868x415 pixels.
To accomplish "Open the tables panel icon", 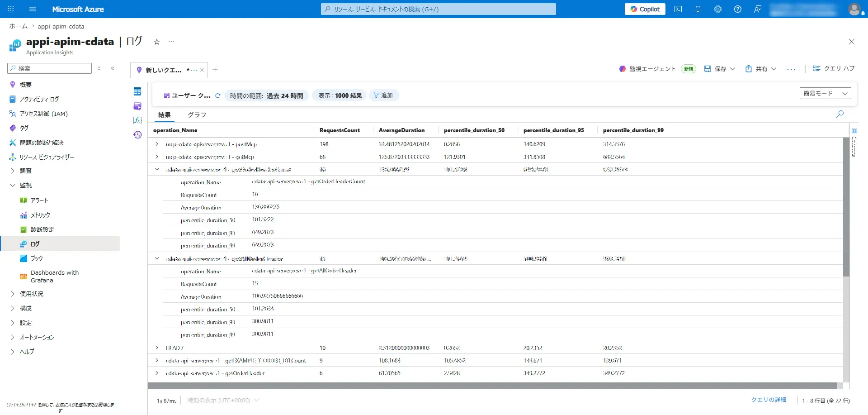I will (x=137, y=92).
